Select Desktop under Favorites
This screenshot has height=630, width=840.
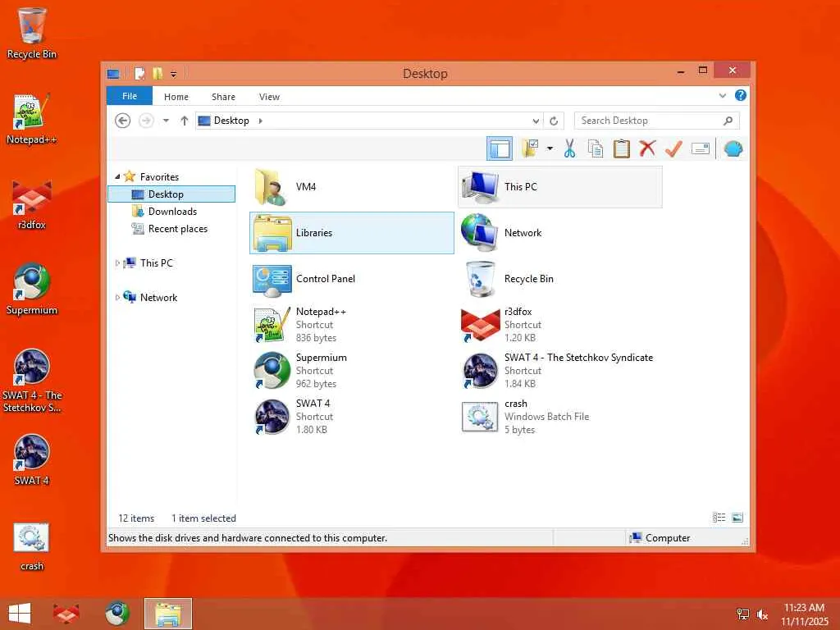point(171,194)
